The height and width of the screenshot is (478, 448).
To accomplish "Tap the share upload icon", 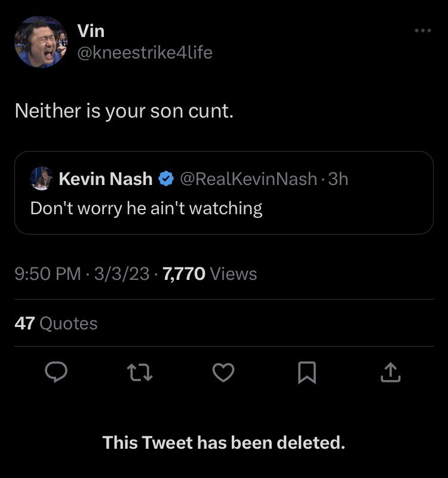I will (x=389, y=373).
